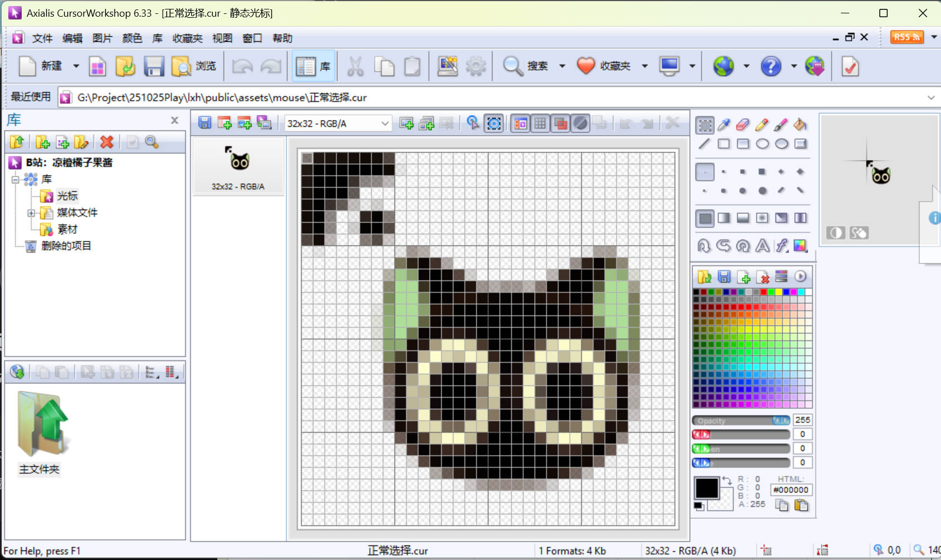Open the 文件 menu

tap(42, 38)
